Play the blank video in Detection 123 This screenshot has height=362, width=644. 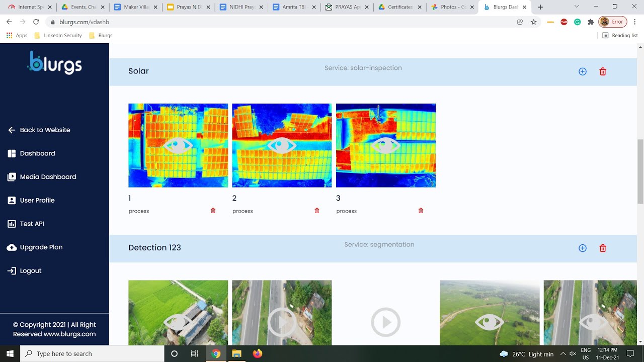(386, 322)
